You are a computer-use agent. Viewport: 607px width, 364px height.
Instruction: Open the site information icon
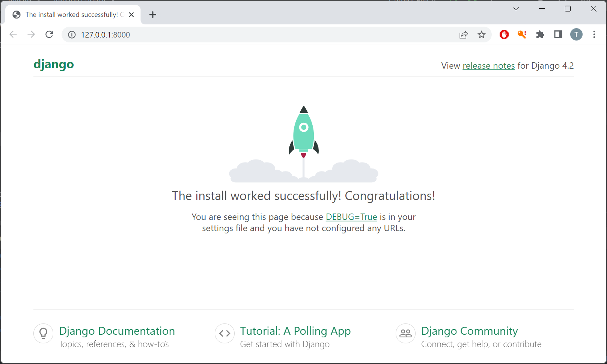pyautogui.click(x=72, y=35)
